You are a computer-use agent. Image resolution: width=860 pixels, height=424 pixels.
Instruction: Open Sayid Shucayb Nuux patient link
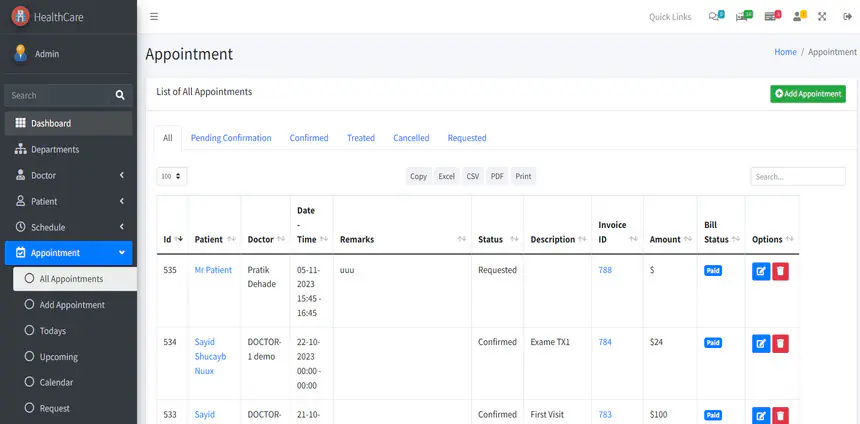click(210, 356)
